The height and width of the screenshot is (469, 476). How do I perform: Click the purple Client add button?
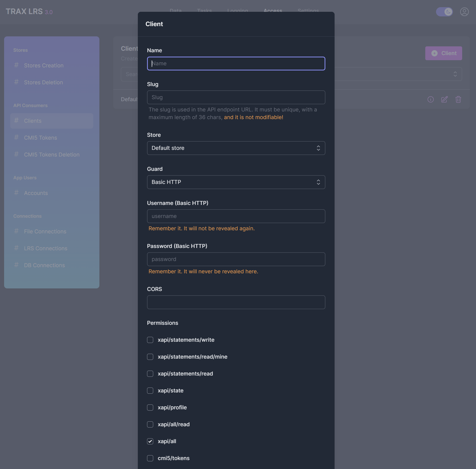[x=443, y=53]
